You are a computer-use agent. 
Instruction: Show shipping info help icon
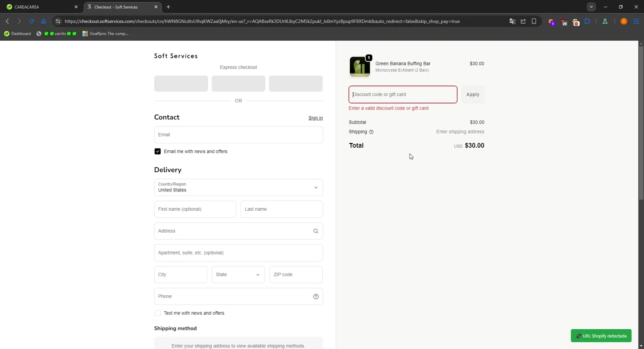click(x=371, y=132)
